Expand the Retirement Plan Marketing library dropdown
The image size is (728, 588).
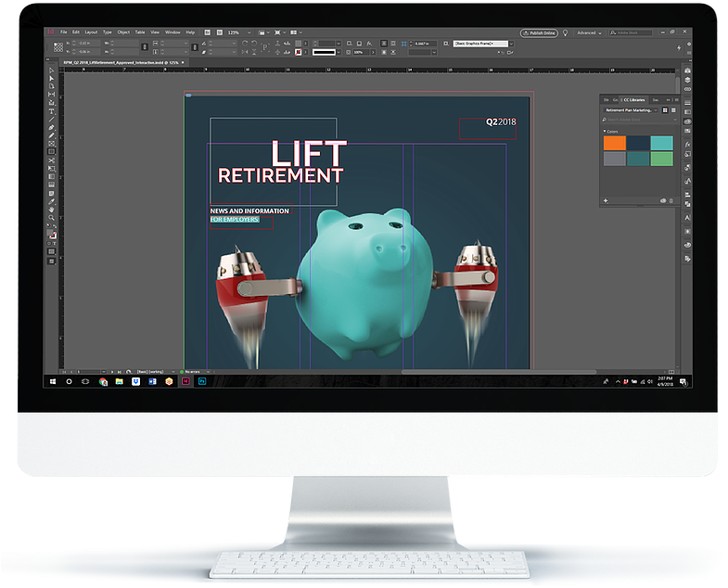coord(631,110)
